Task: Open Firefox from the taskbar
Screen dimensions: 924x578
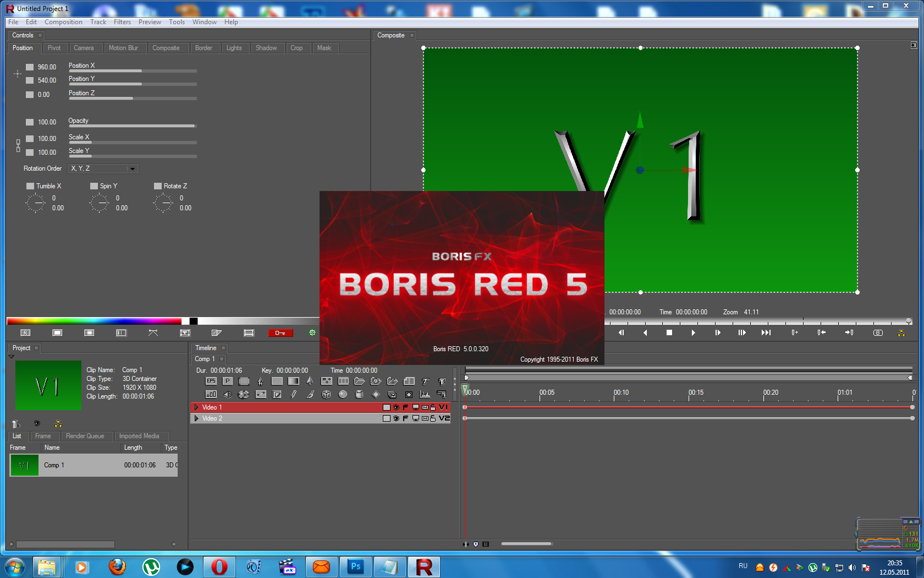Action: click(x=117, y=566)
